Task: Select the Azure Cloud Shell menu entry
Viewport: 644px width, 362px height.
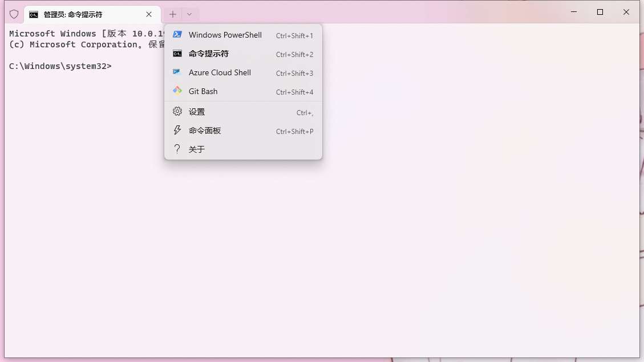Action: (x=220, y=72)
